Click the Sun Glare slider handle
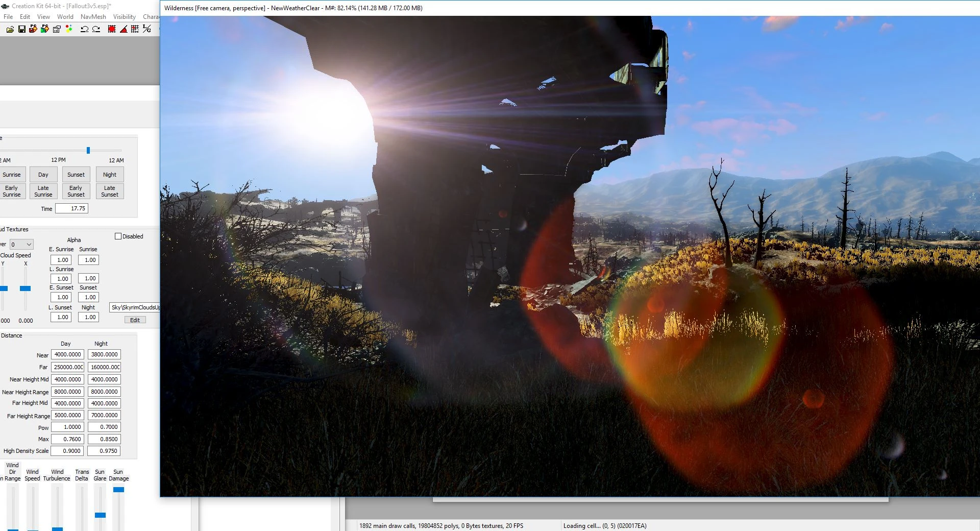Viewport: 980px width, 531px height. coord(100,515)
